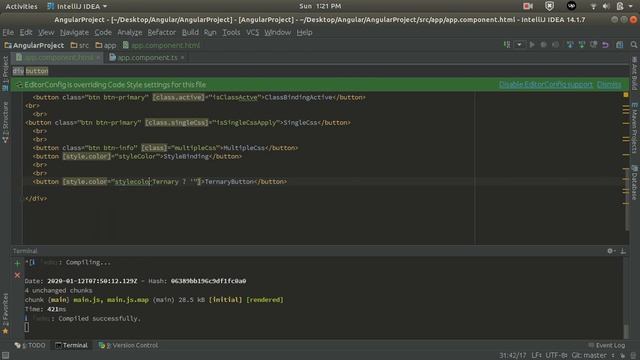Image resolution: width=640 pixels, height=360 pixels.
Task: Open the Tools menu
Action: point(231,32)
